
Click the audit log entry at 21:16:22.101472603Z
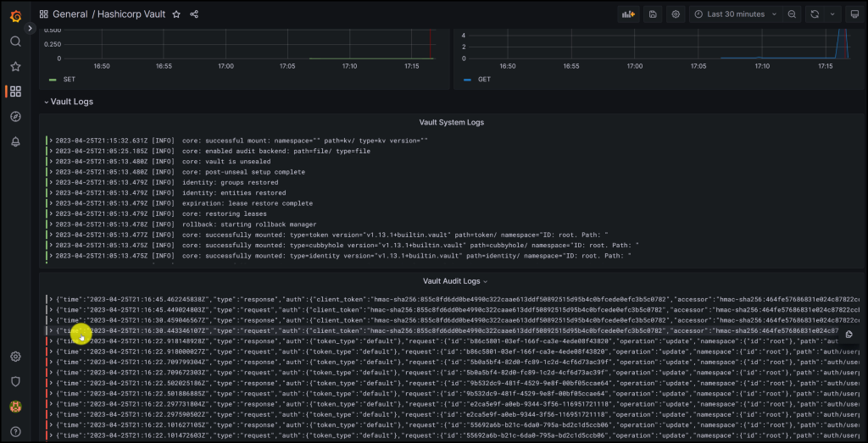(453, 436)
